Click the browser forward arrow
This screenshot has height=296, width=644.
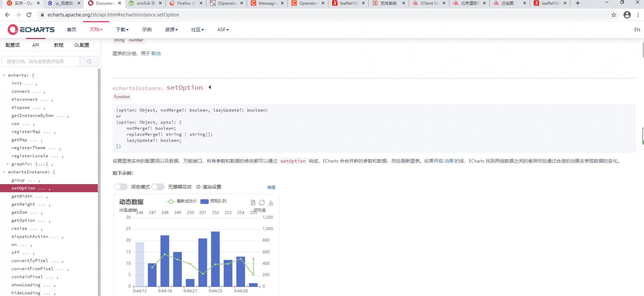[x=18, y=15]
